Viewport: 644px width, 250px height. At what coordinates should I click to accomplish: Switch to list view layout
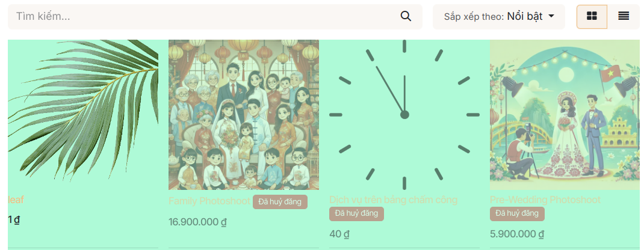click(x=624, y=16)
